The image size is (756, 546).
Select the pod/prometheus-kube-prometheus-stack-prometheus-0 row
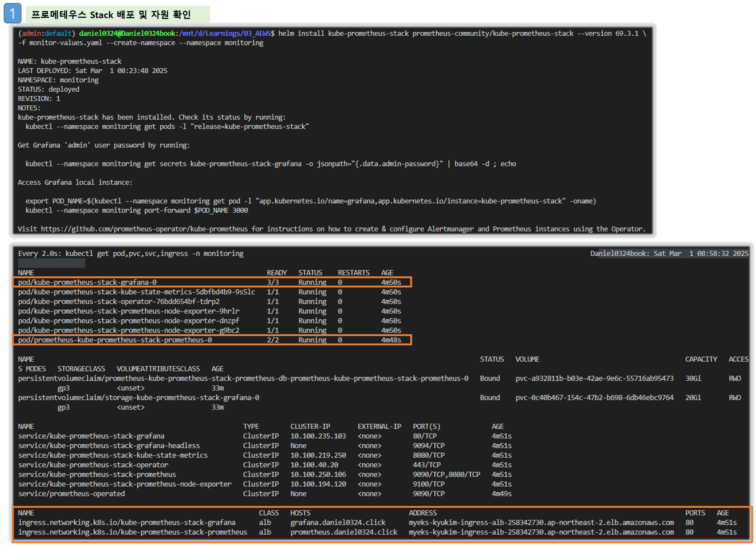pos(115,340)
